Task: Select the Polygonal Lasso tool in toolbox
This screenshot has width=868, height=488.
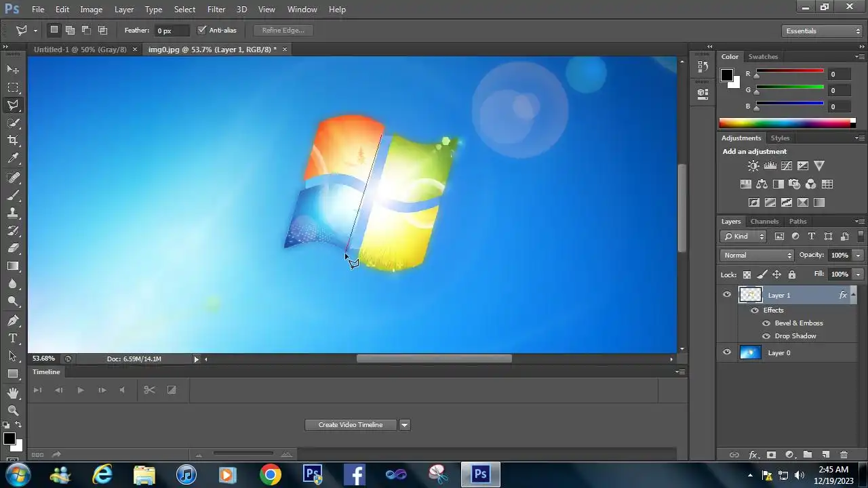Action: tap(13, 105)
